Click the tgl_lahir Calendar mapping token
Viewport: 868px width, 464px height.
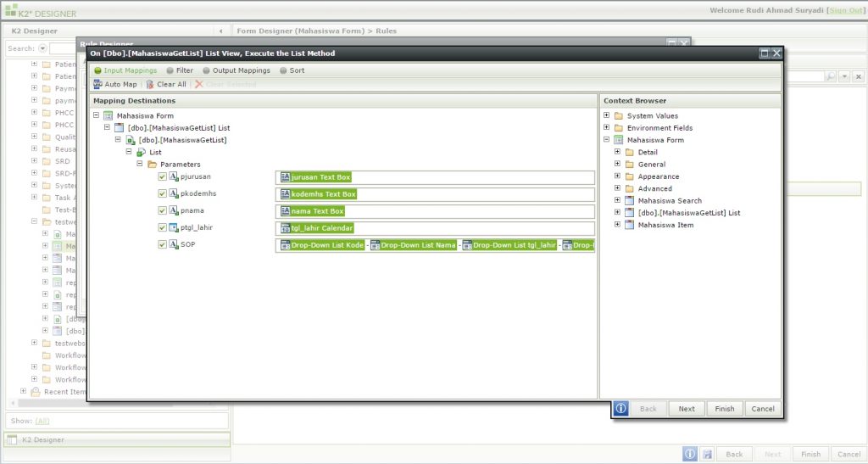tap(317, 228)
